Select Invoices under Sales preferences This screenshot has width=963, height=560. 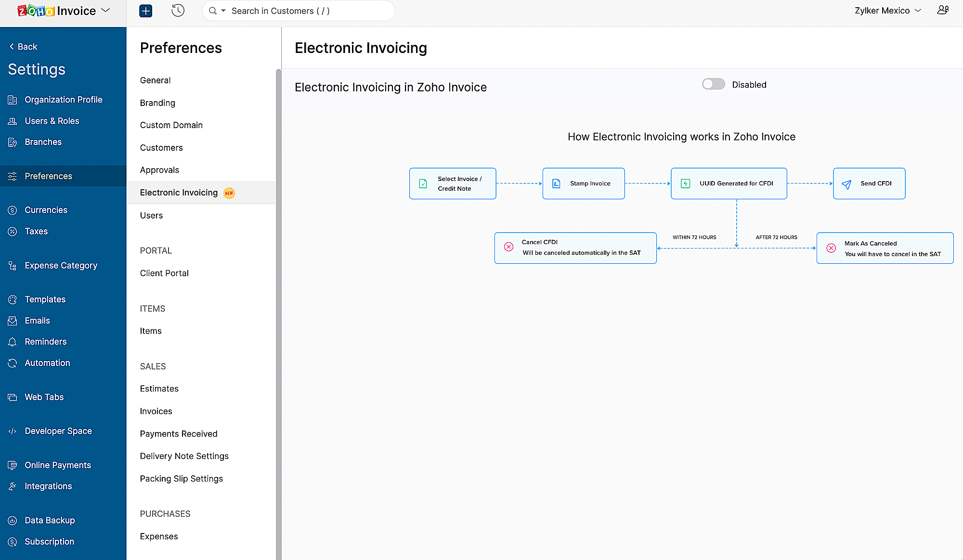pos(156,411)
